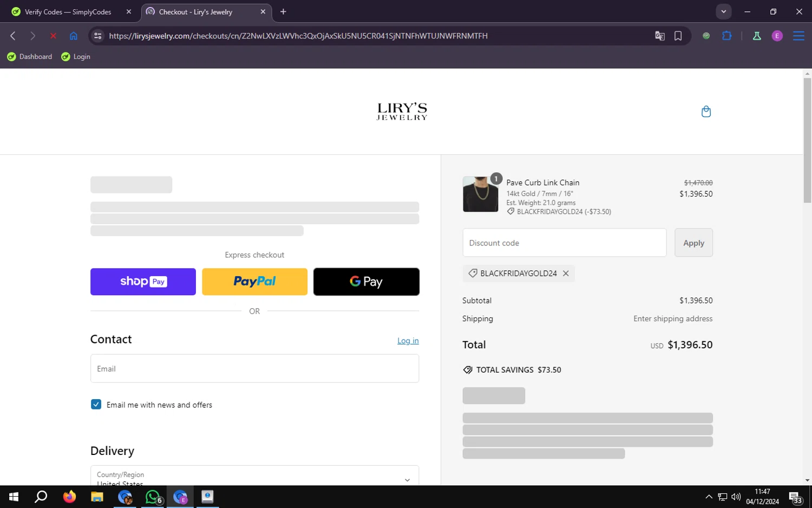Focus the Discount code field
Image resolution: width=812 pixels, height=508 pixels.
tap(564, 243)
